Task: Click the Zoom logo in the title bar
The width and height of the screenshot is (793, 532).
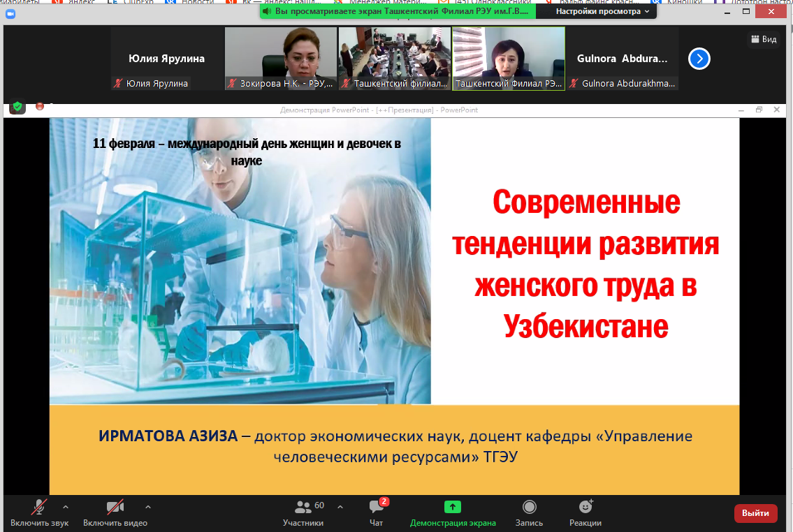Action: click(x=10, y=14)
